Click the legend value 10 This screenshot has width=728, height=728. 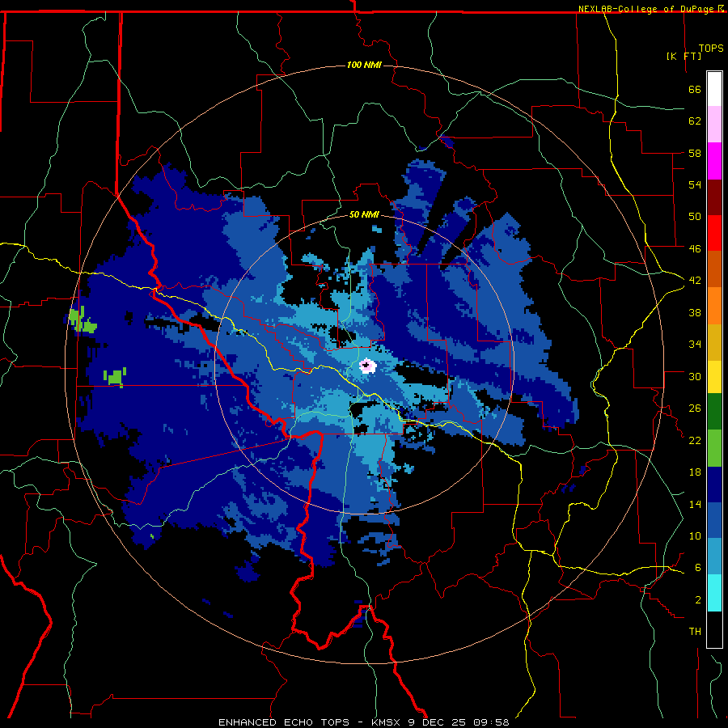point(695,535)
